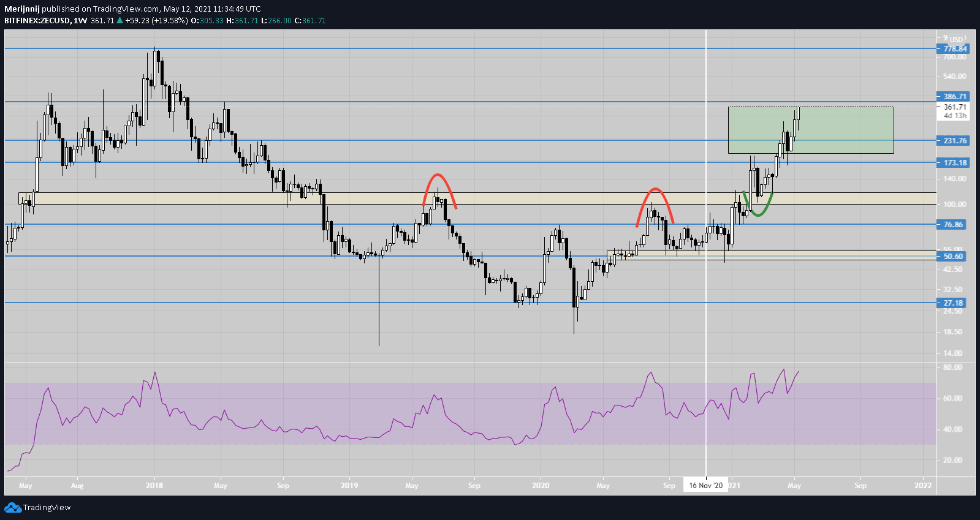Open the TradingView wordmark link
Screen dimensions: 980x520
click(47, 507)
